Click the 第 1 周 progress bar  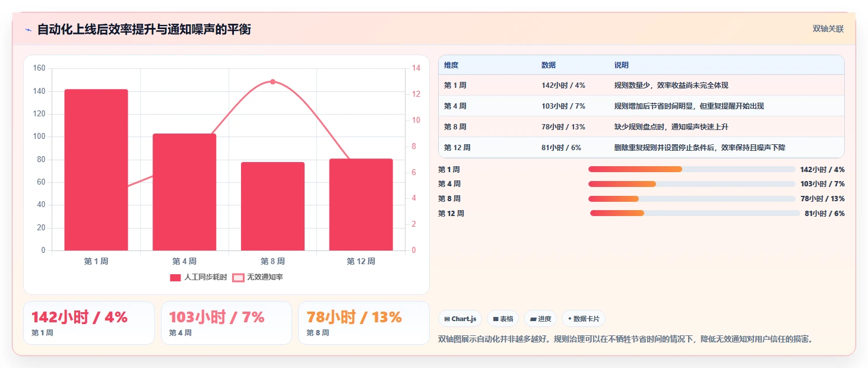(692, 169)
